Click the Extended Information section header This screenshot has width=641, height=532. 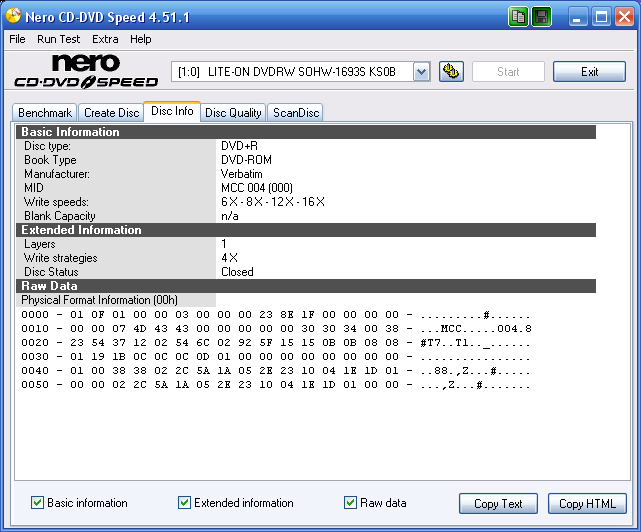(306, 230)
